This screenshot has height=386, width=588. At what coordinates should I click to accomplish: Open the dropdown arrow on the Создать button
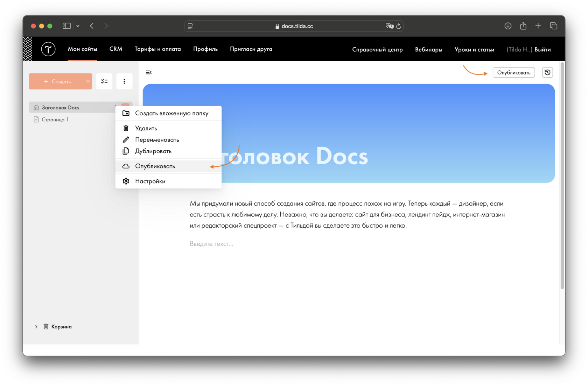pos(88,81)
